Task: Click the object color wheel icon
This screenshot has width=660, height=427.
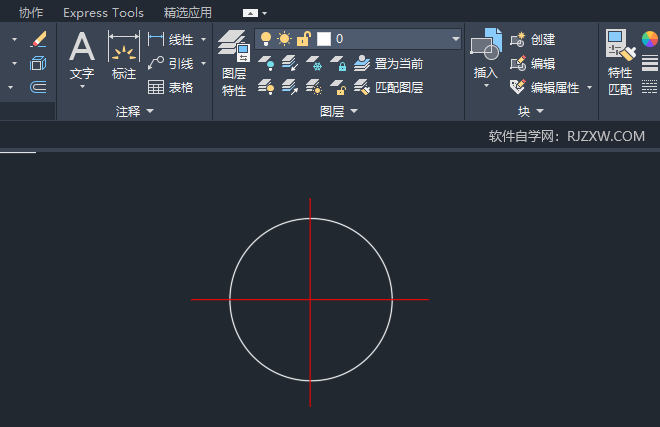Action: tap(650, 39)
